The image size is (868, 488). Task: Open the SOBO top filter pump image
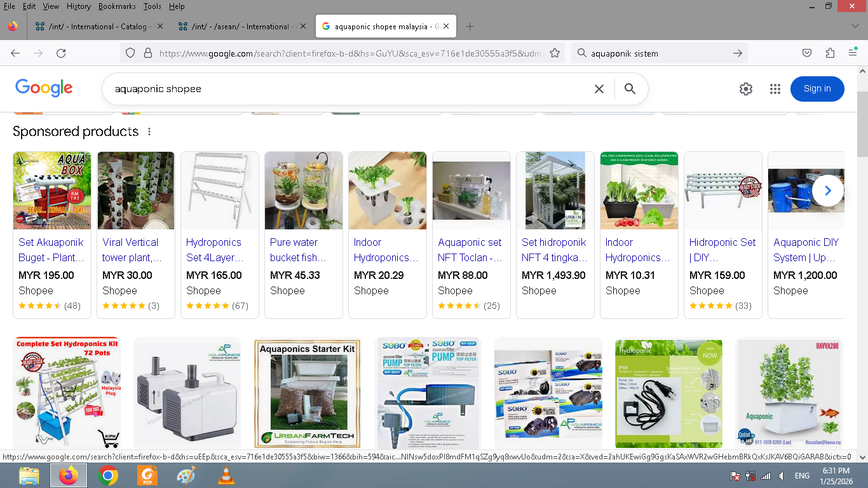[428, 393]
